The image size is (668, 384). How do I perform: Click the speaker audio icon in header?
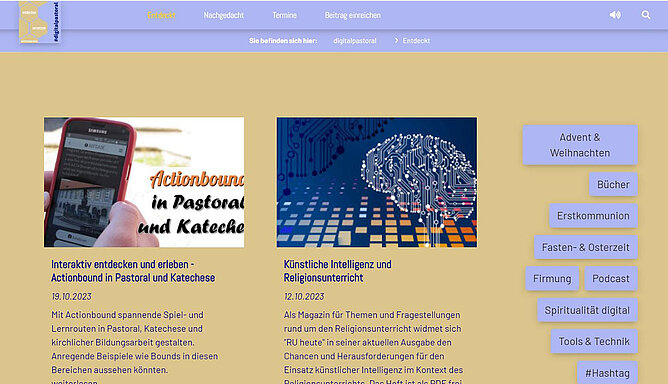(615, 15)
